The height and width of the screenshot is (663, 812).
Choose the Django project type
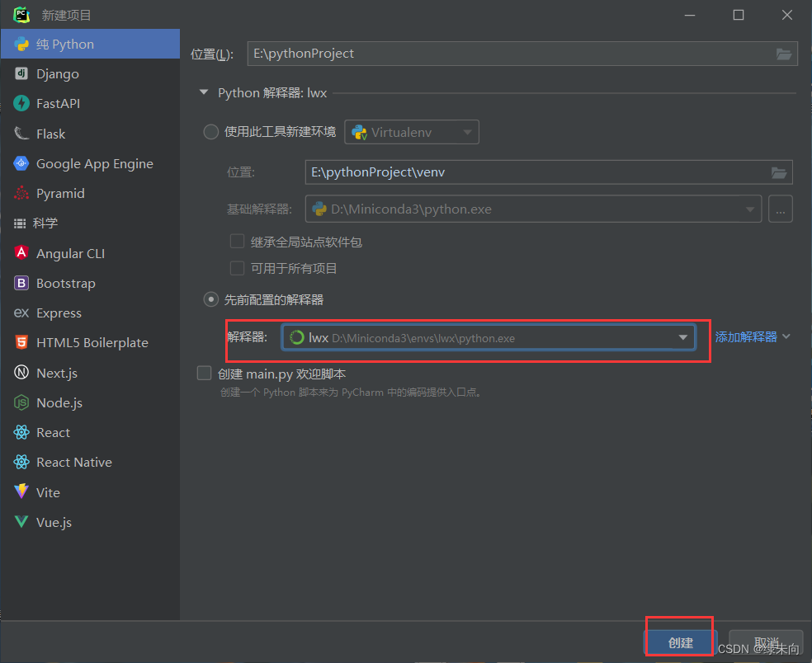pos(90,73)
